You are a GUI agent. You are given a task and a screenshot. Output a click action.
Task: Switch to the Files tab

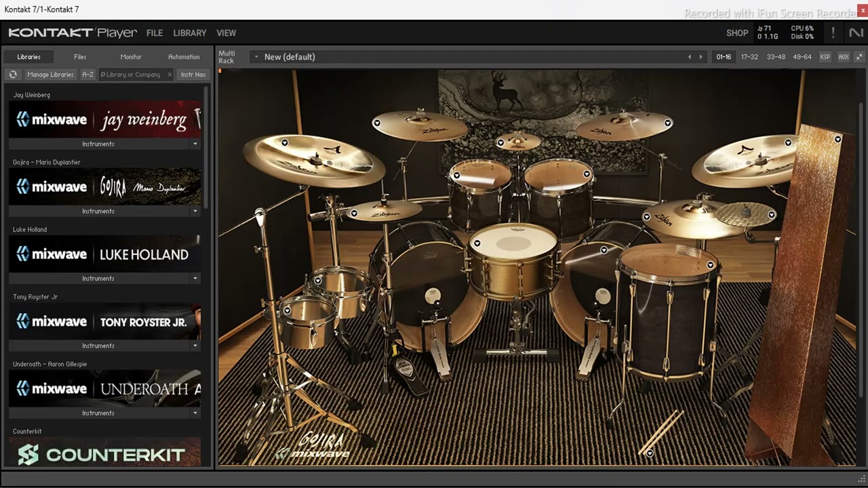[x=80, y=57]
